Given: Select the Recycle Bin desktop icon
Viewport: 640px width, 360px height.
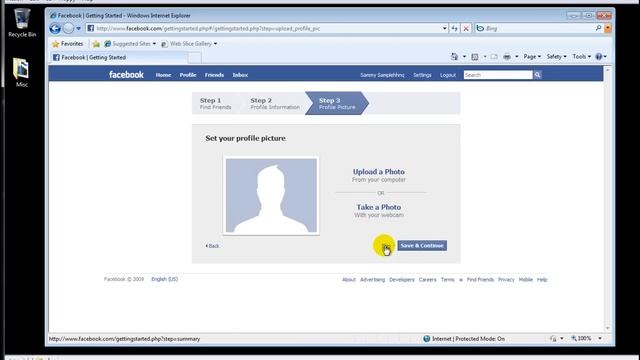Looking at the screenshot, I should coord(22,23).
